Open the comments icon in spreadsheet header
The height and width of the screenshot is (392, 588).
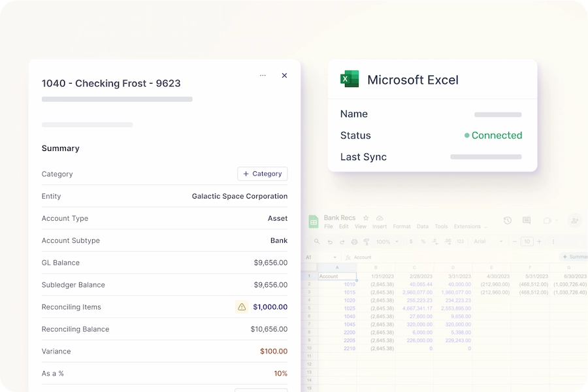(527, 221)
